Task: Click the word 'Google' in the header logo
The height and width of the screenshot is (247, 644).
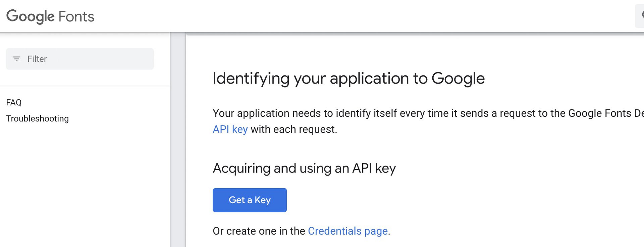Action: [x=30, y=16]
